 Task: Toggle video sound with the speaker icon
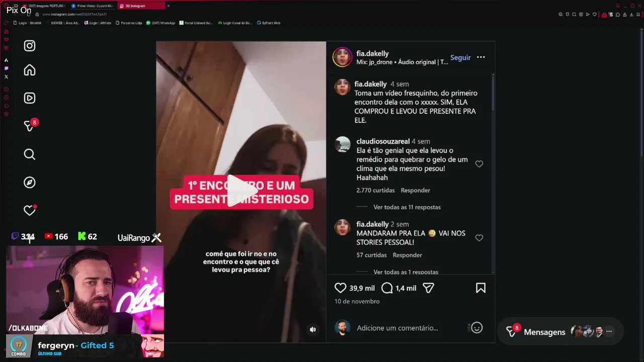tap(313, 330)
